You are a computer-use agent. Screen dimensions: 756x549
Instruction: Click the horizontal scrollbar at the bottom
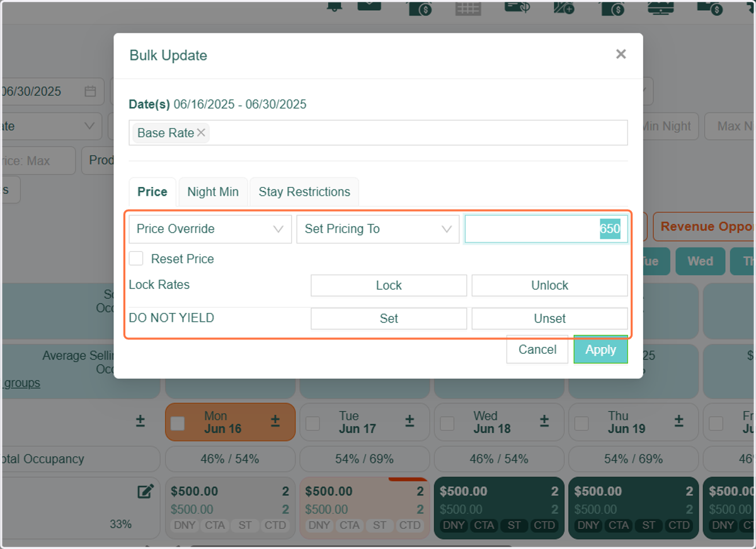click(350, 546)
